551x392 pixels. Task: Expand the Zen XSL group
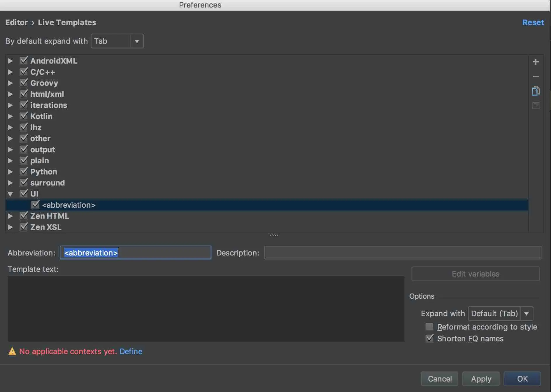click(10, 227)
